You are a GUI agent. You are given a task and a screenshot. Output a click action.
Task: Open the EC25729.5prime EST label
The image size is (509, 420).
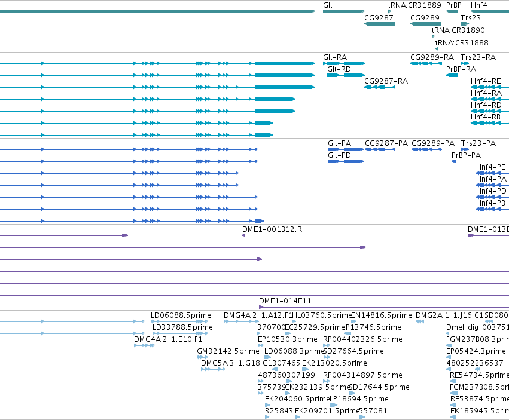[x=315, y=327]
